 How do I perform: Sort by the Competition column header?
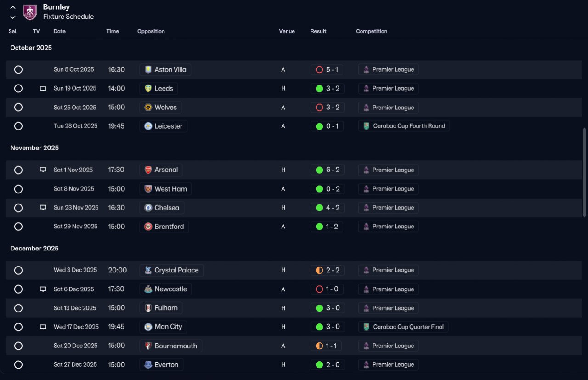(372, 31)
